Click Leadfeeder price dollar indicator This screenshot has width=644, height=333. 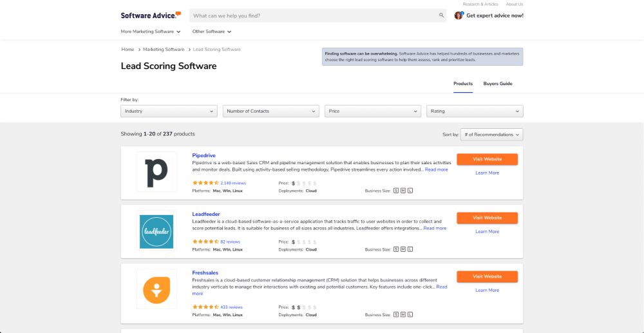pyautogui.click(x=304, y=242)
